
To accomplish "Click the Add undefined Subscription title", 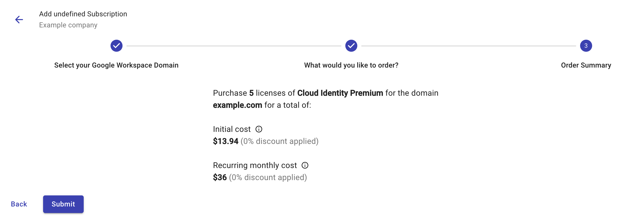I will point(83,14).
